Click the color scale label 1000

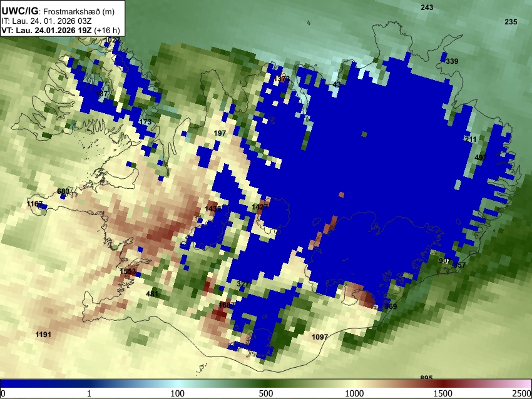(354, 393)
